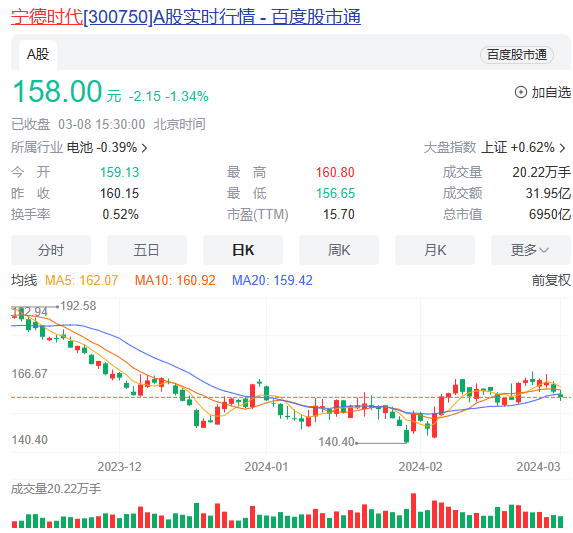Select the A股 tab
Image resolution: width=573 pixels, height=533 pixels.
coord(38,54)
